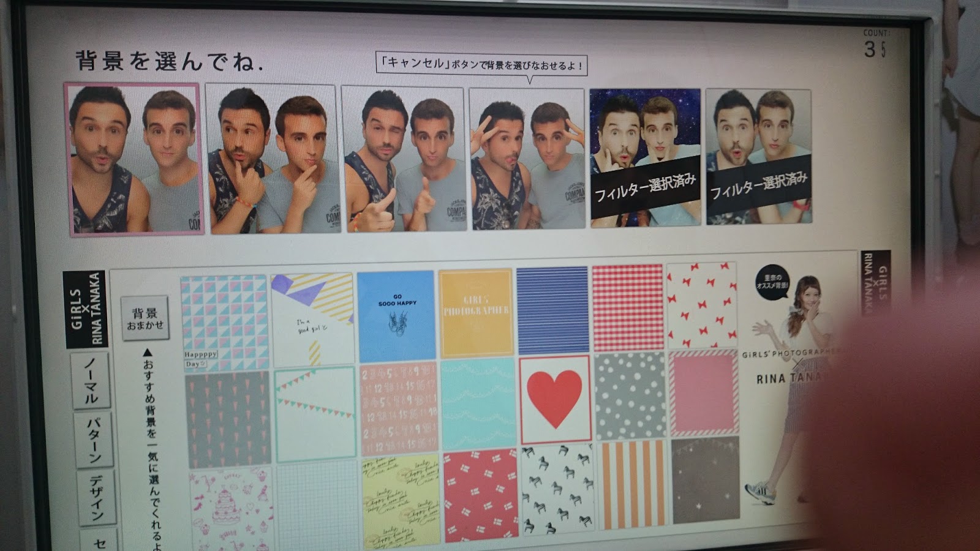
Task: Choose the black horses on white background
Action: click(x=557, y=489)
